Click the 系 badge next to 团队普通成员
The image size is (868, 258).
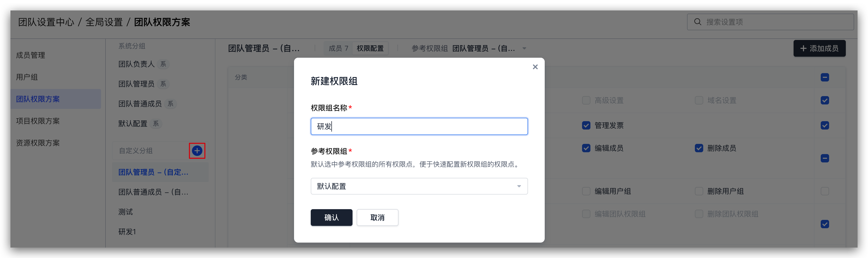(x=171, y=104)
